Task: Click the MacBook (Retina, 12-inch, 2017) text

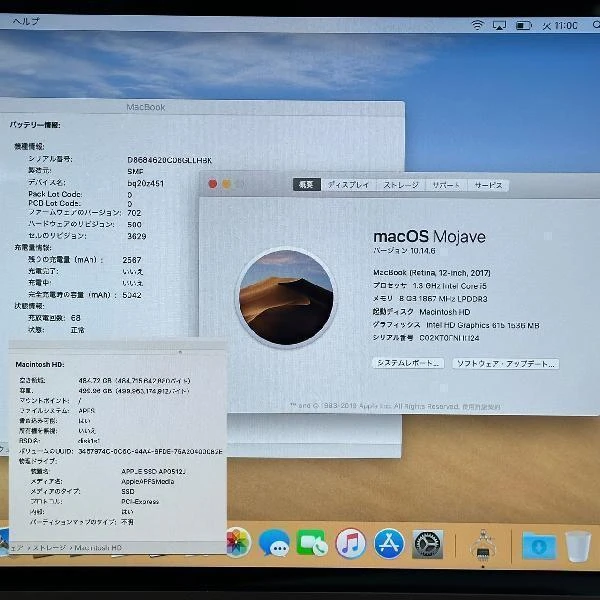Action: click(432, 273)
